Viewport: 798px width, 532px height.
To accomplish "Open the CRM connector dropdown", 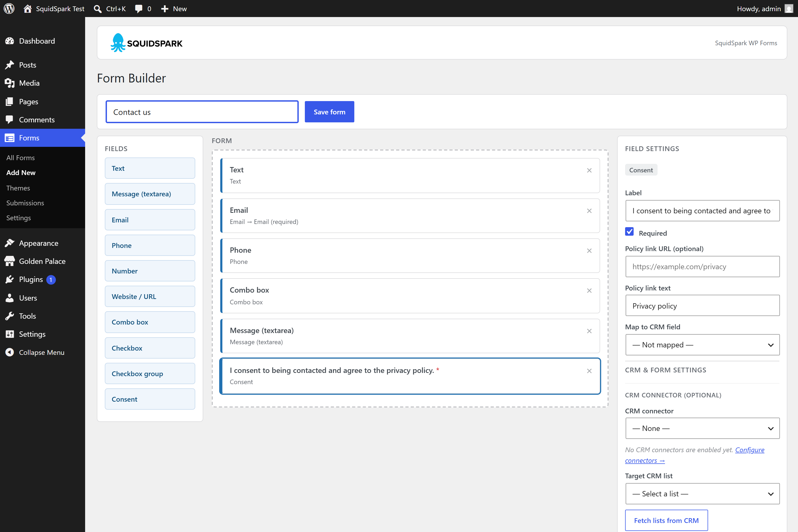I will (x=702, y=428).
